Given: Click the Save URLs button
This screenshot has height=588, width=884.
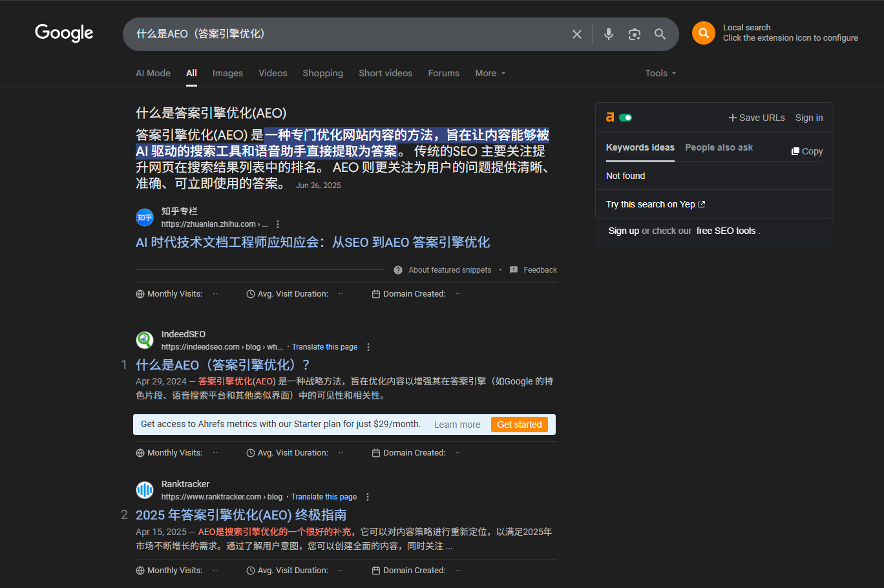Looking at the screenshot, I should [757, 118].
